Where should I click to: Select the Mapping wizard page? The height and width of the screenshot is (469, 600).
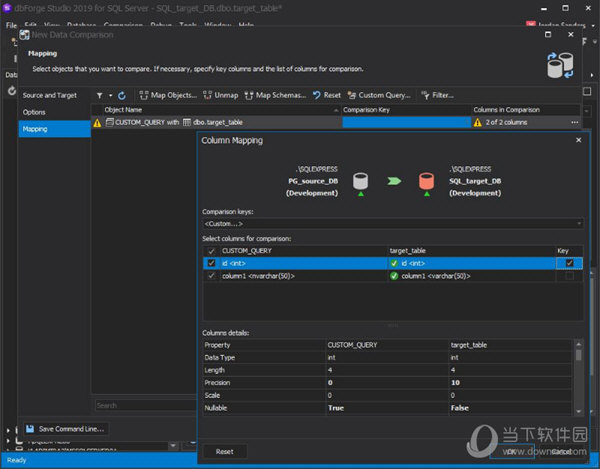click(x=54, y=129)
